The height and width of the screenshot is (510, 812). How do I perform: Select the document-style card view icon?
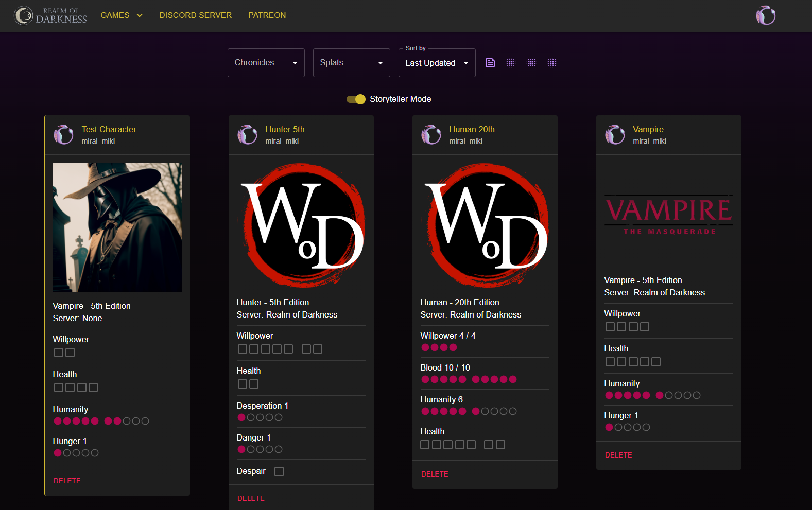click(x=490, y=63)
